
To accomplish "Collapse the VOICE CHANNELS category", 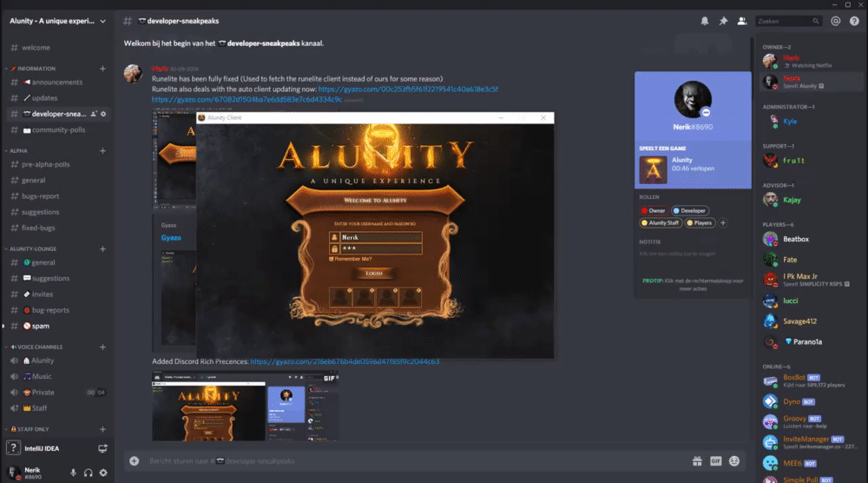I will [35, 347].
